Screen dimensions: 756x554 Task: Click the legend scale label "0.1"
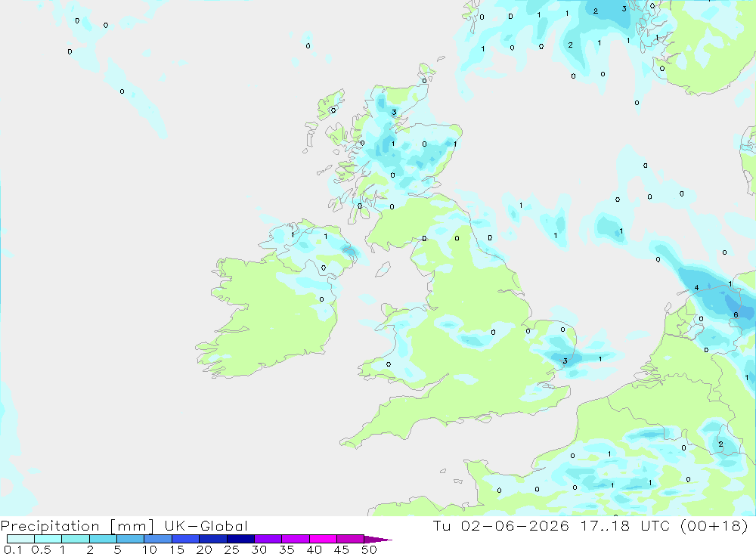(x=13, y=549)
